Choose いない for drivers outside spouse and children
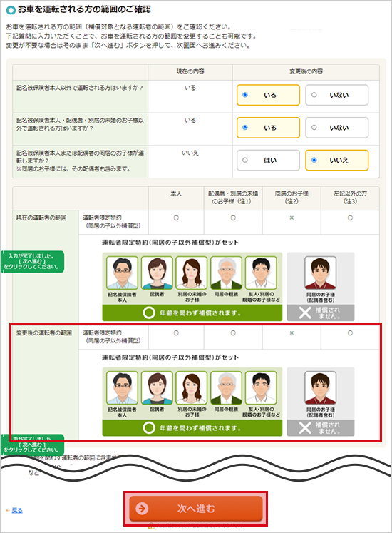Viewport: 392px width, 533px height. click(x=336, y=128)
